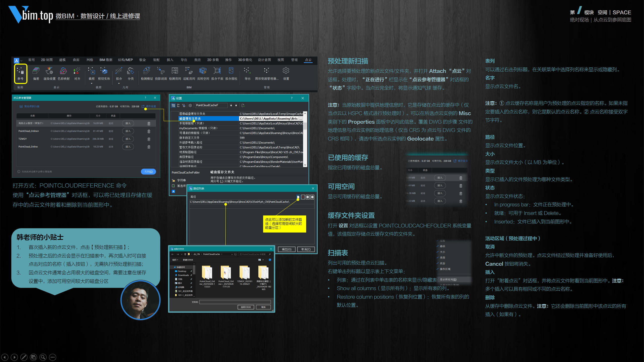The image size is (644, 362).
Task: Click red delete path icon in 路径列表
Action: [x=303, y=197]
